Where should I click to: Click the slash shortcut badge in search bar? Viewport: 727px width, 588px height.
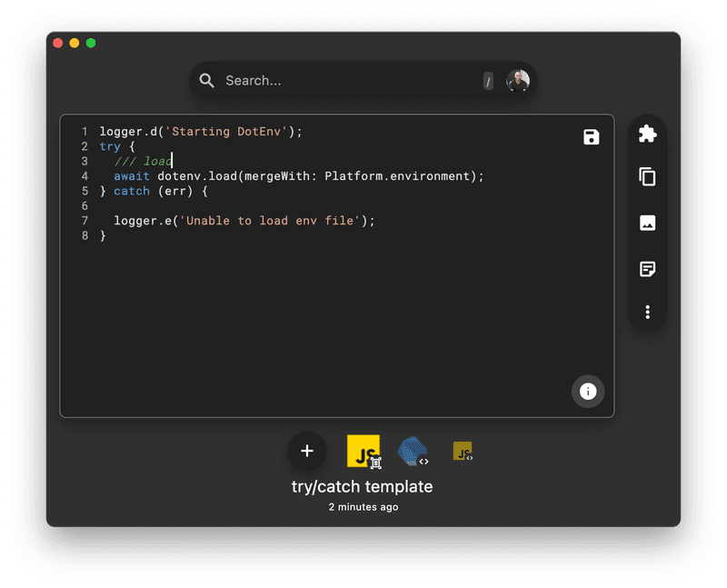(x=489, y=80)
